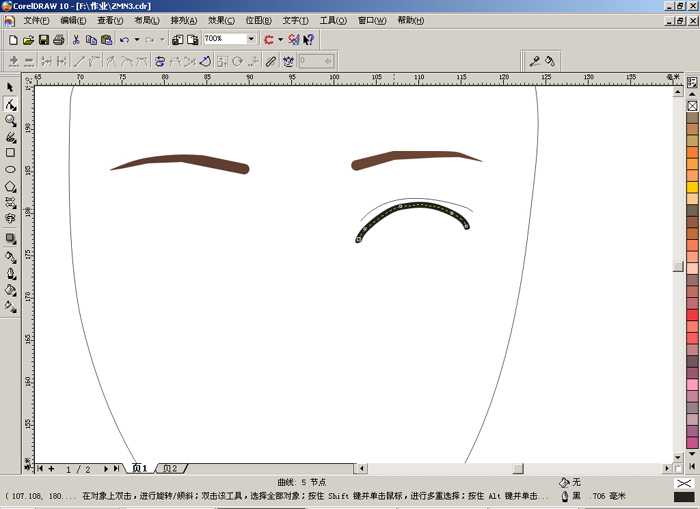Open the Redo history dropdown arrow
Viewport: 700px width, 509px height.
[162, 40]
